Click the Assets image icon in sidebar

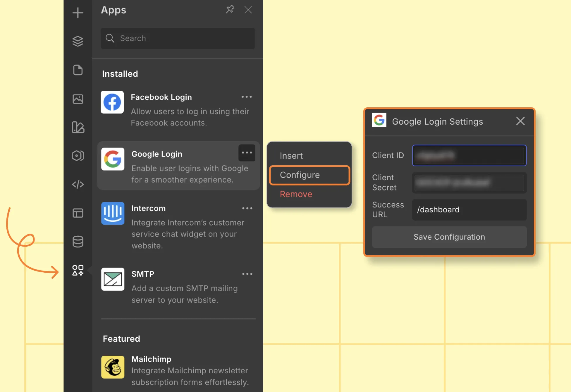[x=78, y=99]
